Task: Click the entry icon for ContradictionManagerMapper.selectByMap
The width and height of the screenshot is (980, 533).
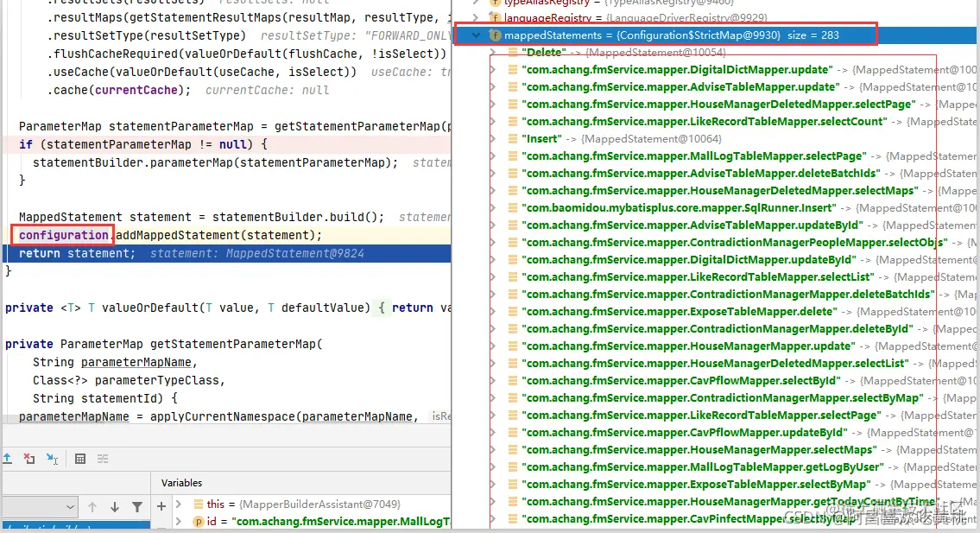Action: 513,398
